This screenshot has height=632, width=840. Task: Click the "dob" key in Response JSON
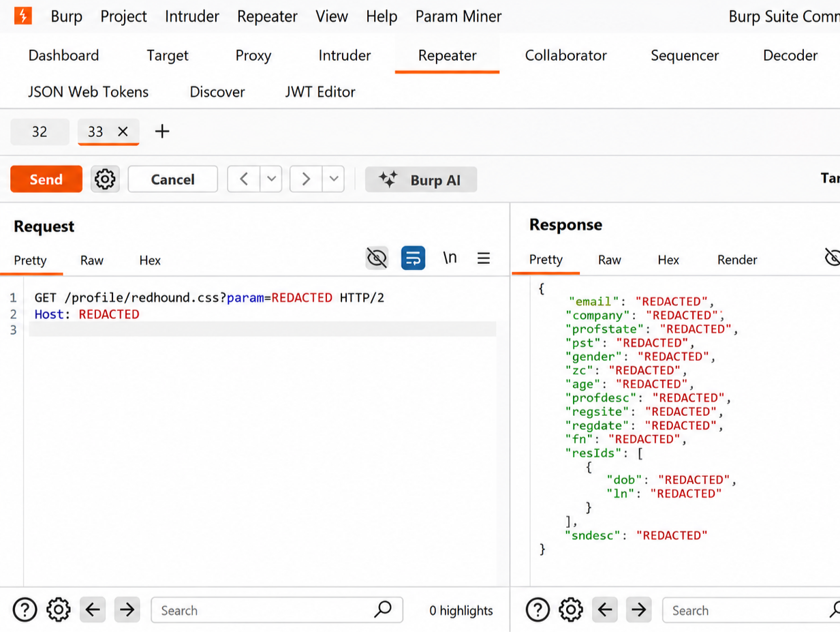click(x=627, y=480)
